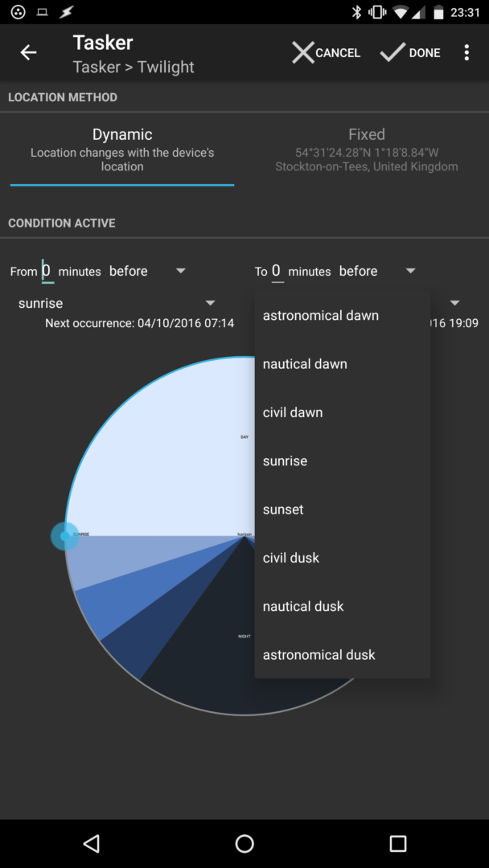
Task: Choose astronomical dawn from list
Action: [321, 316]
